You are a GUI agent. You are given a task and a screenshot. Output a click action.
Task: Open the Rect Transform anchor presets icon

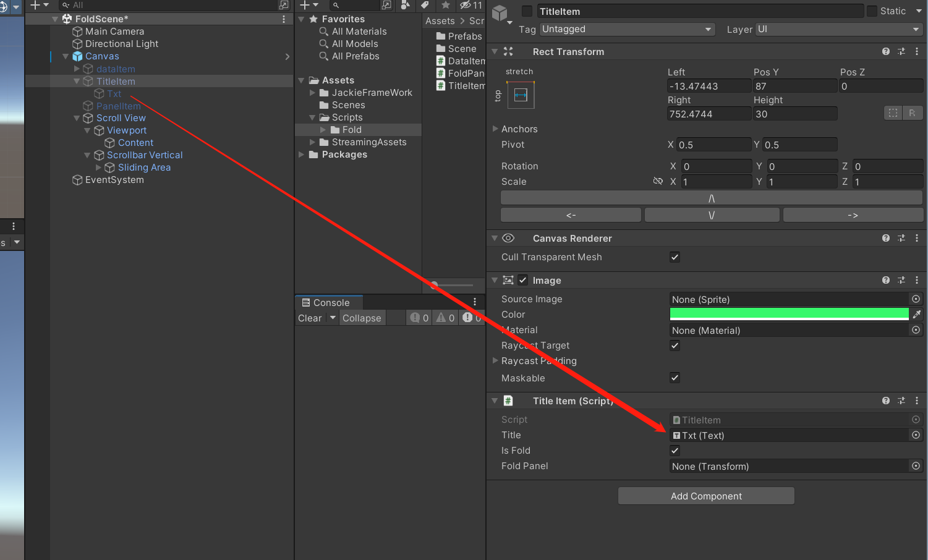coord(521,95)
